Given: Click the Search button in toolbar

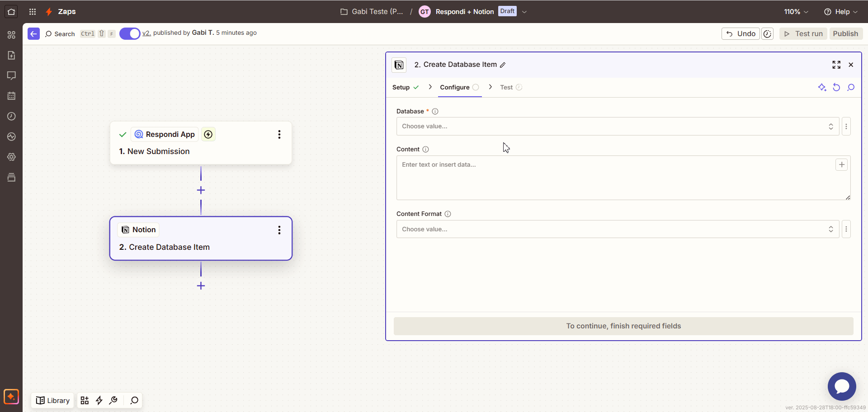Looking at the screenshot, I should coord(60,34).
